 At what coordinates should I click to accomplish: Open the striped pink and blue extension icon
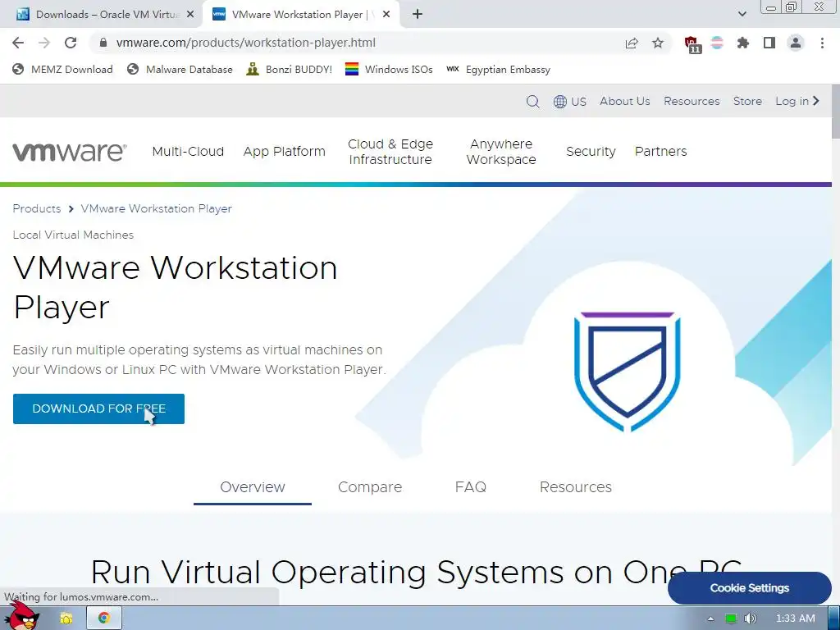pos(717,43)
